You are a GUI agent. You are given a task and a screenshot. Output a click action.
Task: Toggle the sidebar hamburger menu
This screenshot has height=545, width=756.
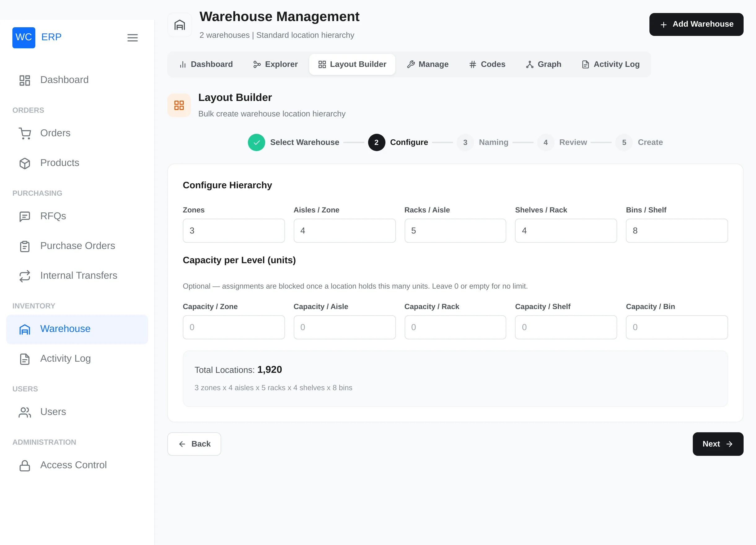pyautogui.click(x=132, y=38)
